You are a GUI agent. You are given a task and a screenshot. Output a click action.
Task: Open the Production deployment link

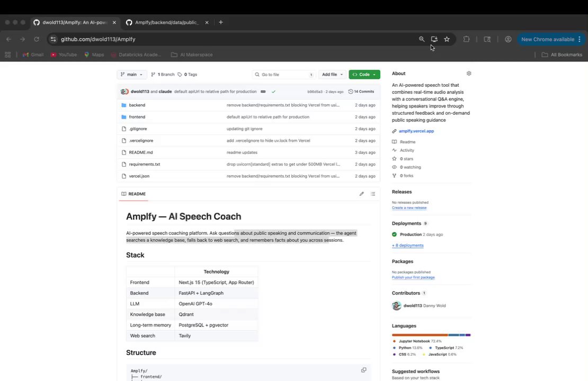click(x=411, y=234)
